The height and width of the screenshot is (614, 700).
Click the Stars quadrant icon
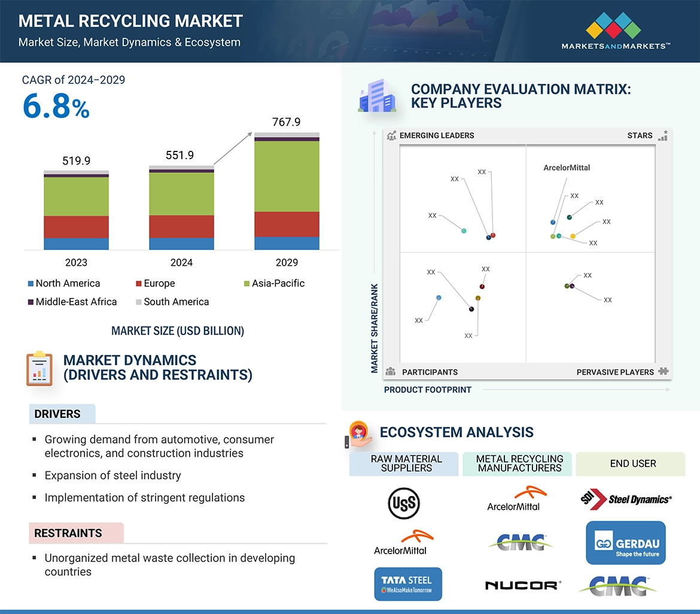[662, 136]
